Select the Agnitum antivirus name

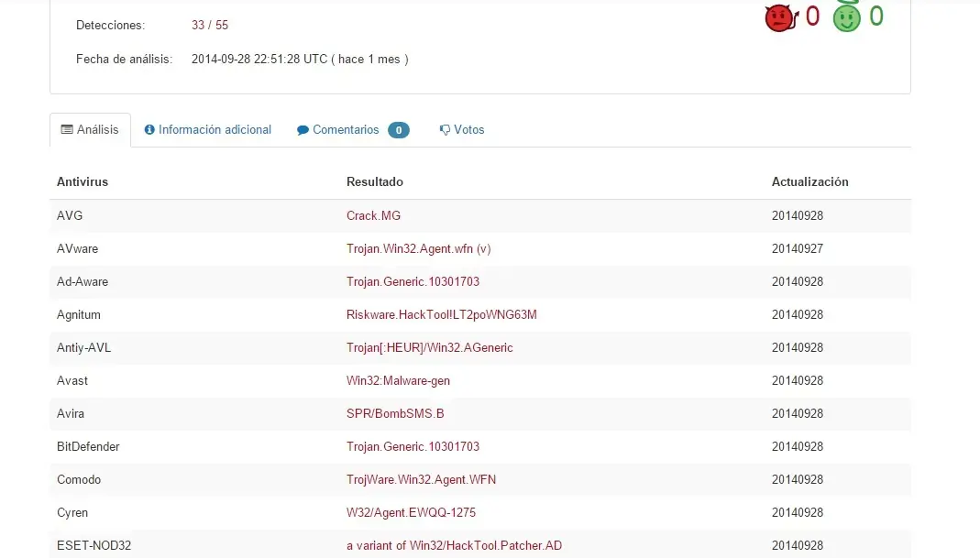[79, 315]
